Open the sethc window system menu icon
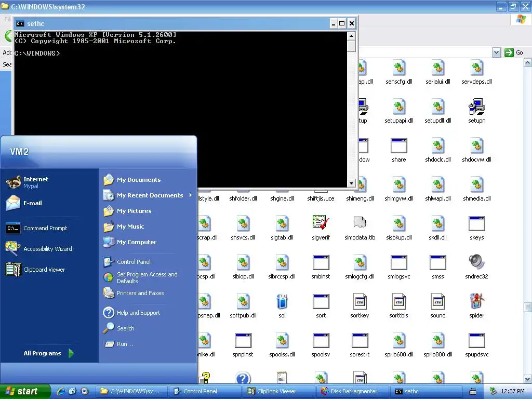Image resolution: width=532 pixels, height=399 pixels. click(20, 23)
